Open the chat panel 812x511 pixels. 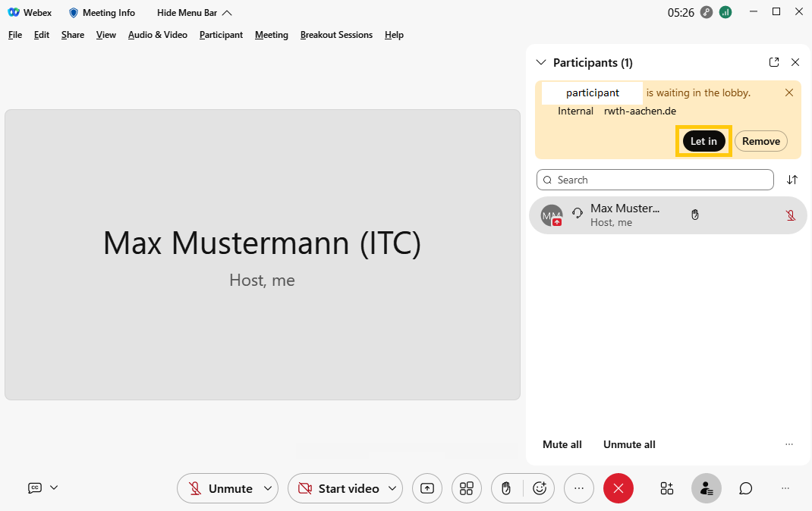[746, 488]
